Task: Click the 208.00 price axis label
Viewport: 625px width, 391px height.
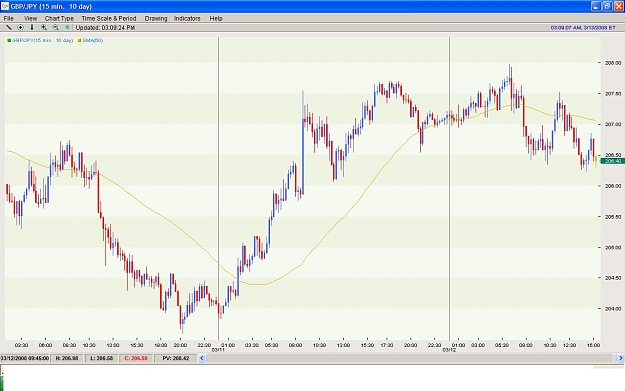Action: pyautogui.click(x=613, y=63)
